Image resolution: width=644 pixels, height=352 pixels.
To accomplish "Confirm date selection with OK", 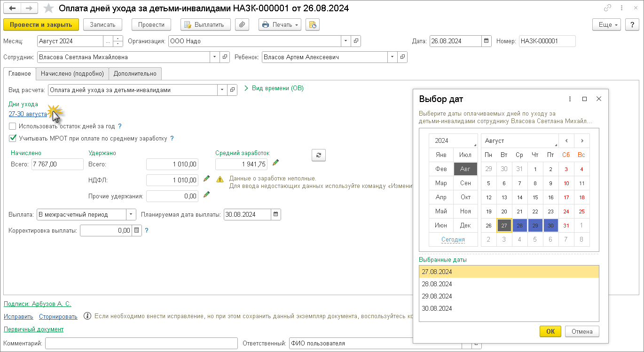I will [550, 331].
